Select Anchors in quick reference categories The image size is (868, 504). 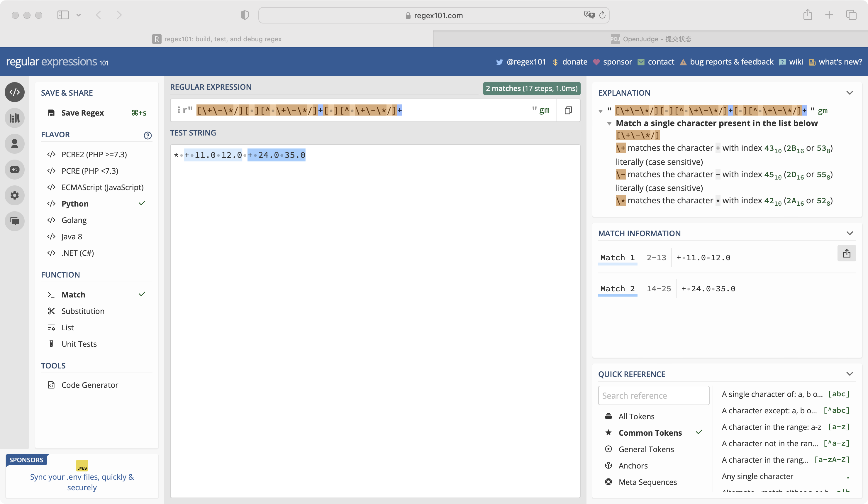click(x=633, y=466)
